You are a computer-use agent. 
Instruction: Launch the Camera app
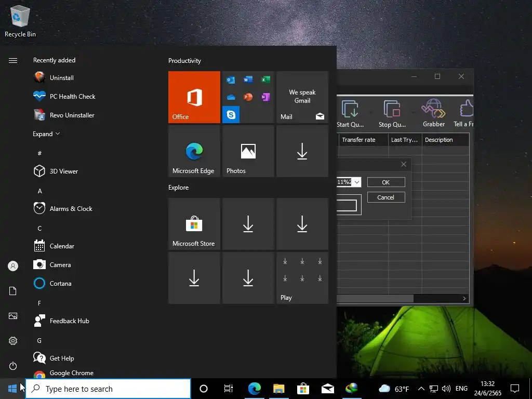(52, 264)
